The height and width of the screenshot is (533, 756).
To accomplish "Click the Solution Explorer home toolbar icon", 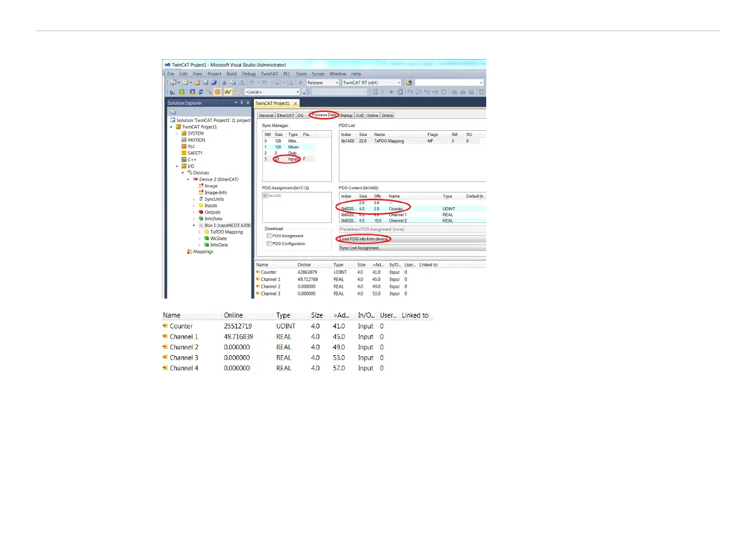I will (x=173, y=111).
